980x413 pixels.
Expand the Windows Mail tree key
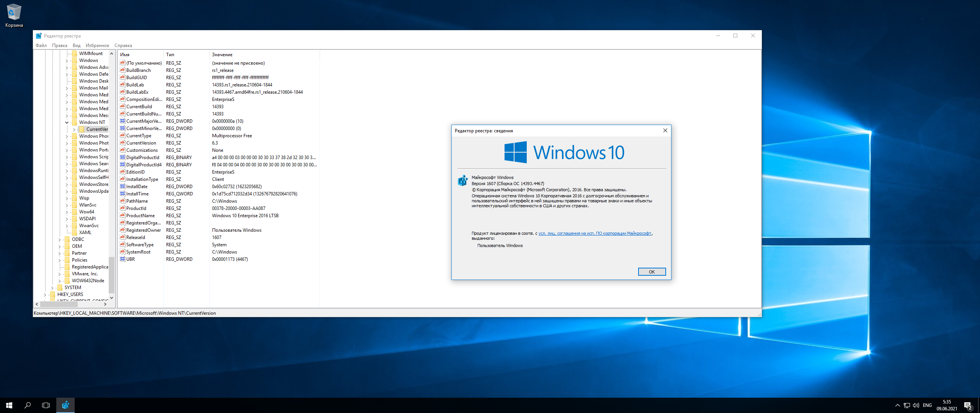[x=67, y=88]
